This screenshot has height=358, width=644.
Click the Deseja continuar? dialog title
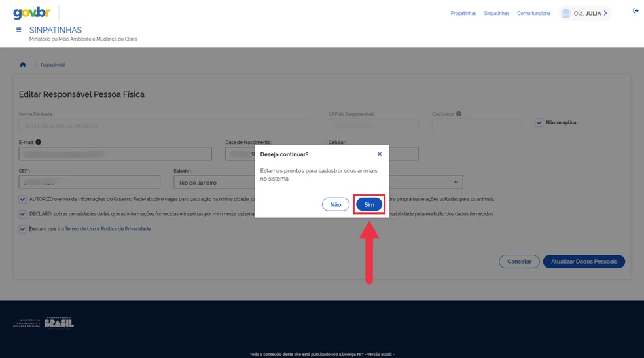(284, 154)
